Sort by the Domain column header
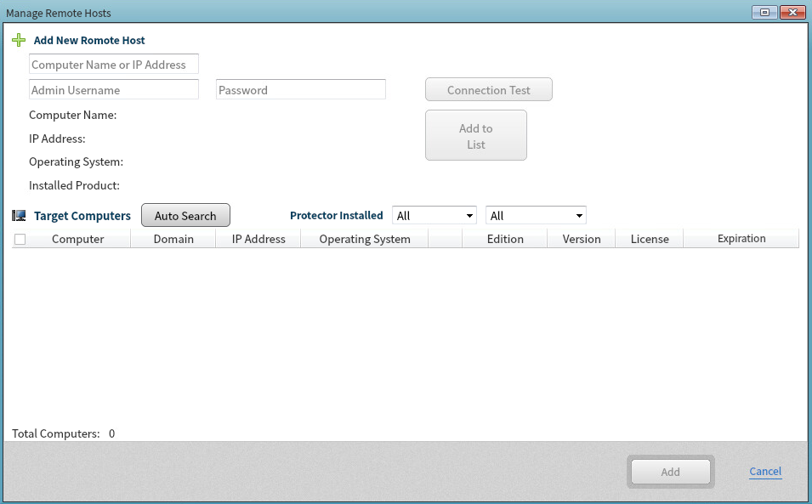812x504 pixels. [x=173, y=240]
